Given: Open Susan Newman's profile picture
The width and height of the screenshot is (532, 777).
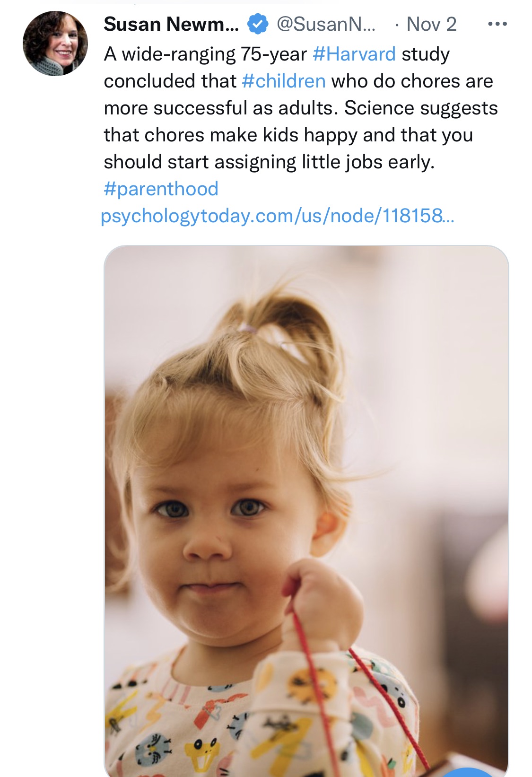Looking at the screenshot, I should coord(55,44).
